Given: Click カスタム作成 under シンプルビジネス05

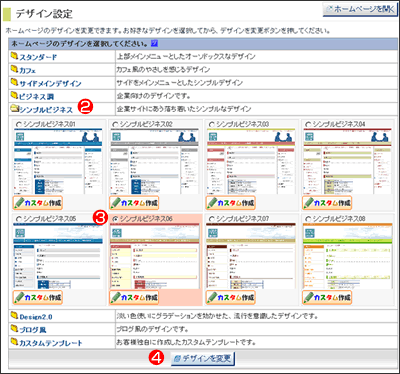Looking at the screenshot, I should tap(38, 297).
